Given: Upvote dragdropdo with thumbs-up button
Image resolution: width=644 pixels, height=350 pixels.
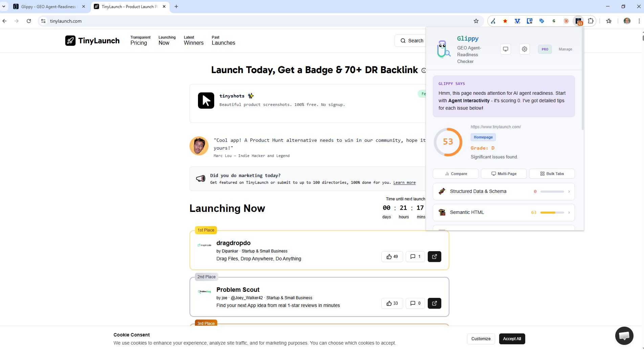Looking at the screenshot, I should (392, 257).
